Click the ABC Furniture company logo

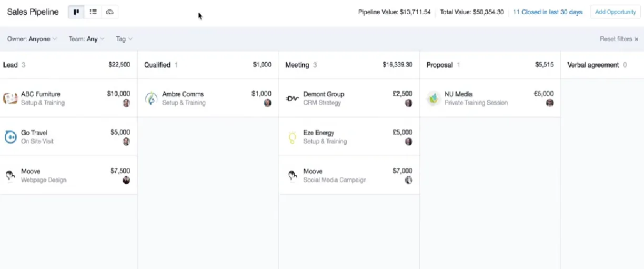(11, 98)
